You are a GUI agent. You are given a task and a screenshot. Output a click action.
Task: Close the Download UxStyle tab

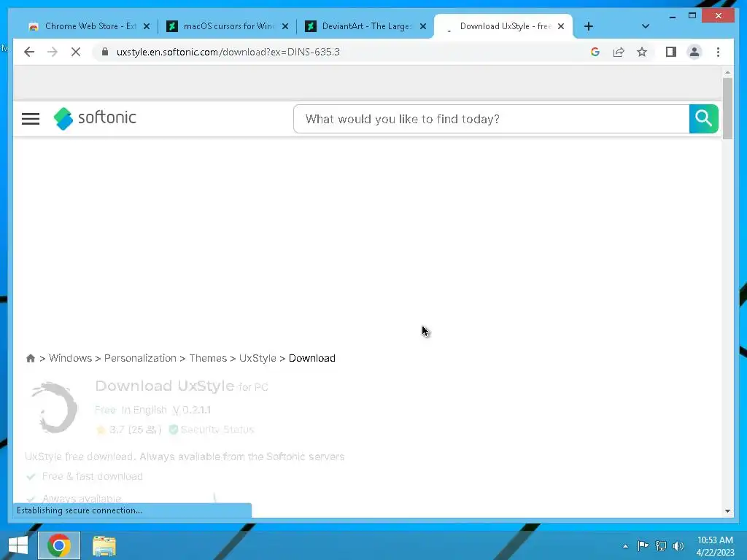(561, 26)
